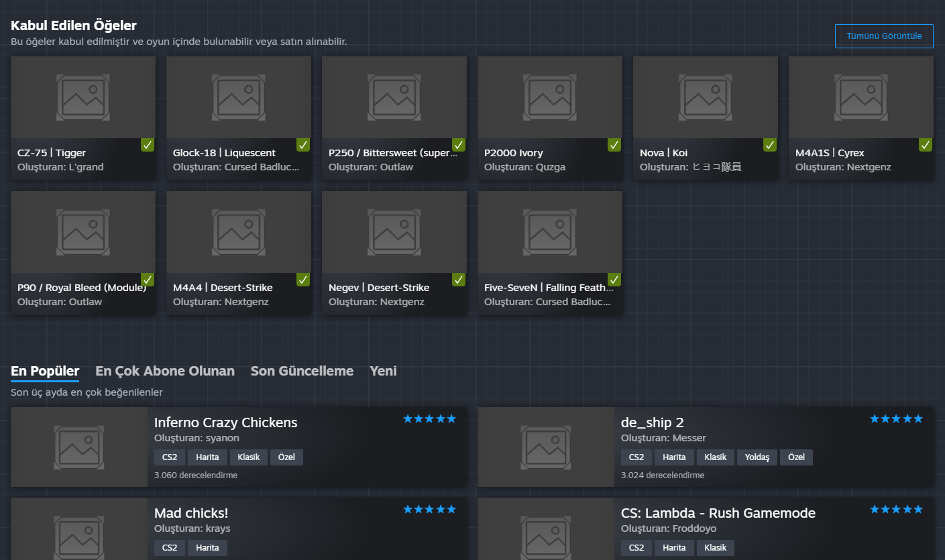Open the Inferno Crazy Chickens title link
The width and height of the screenshot is (945, 560).
(x=225, y=423)
